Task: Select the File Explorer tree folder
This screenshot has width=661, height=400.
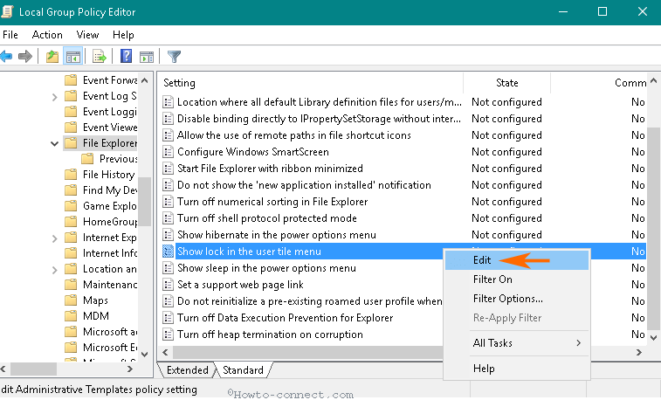Action: point(110,143)
